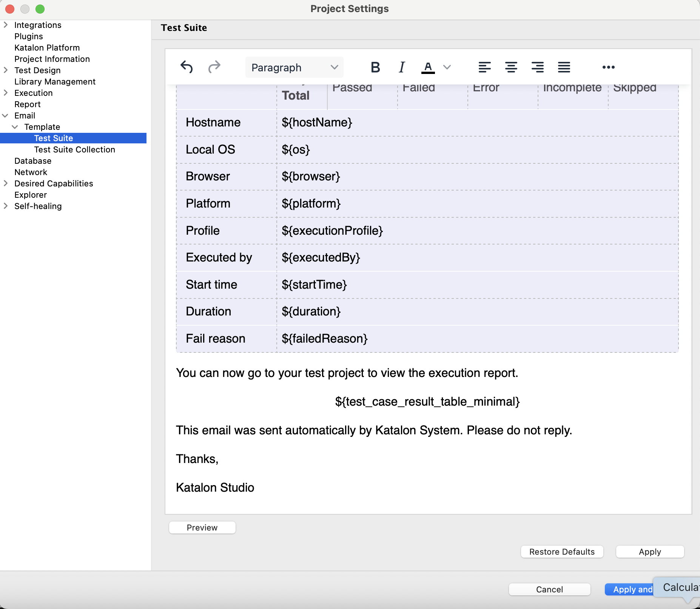Toggle italic formatting
Screen dimensions: 700x609
pos(402,67)
